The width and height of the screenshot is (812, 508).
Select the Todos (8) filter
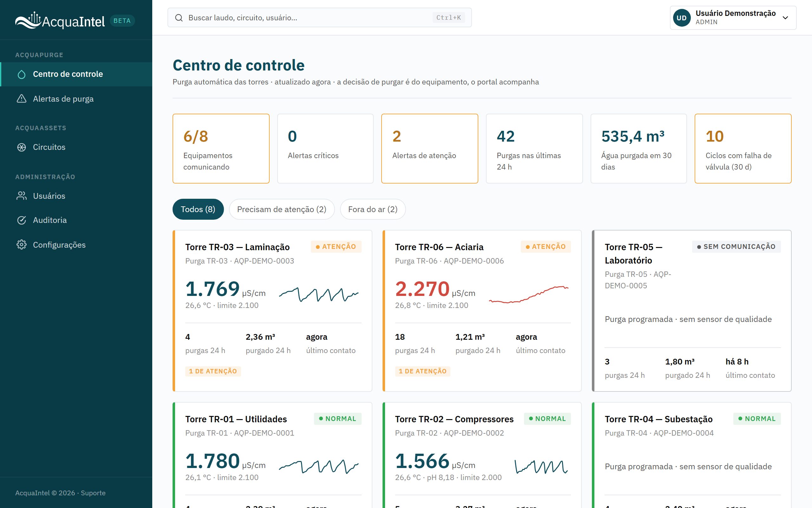click(x=198, y=209)
